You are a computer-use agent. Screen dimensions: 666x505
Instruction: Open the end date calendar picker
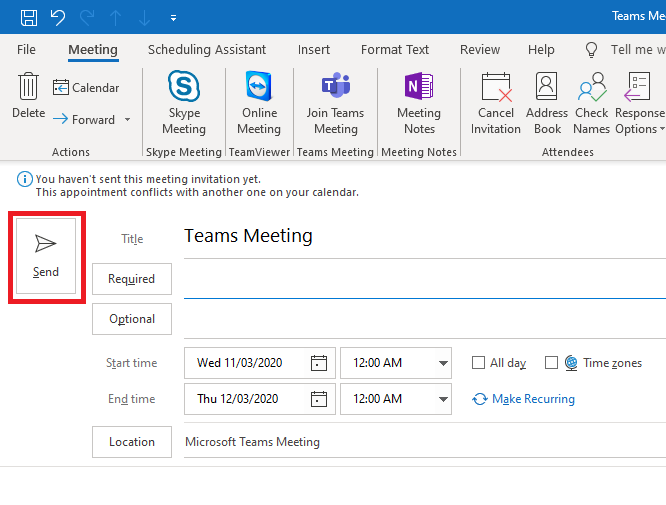[319, 399]
